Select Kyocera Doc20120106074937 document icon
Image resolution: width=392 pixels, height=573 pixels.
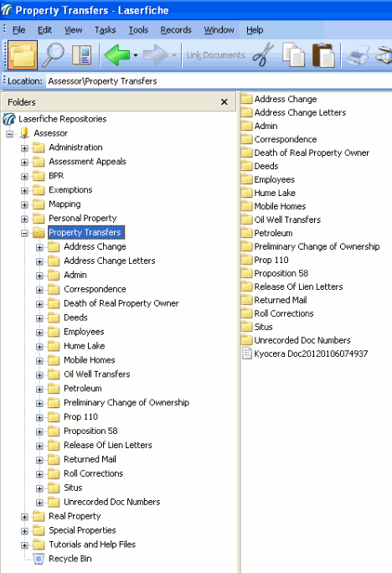point(247,354)
